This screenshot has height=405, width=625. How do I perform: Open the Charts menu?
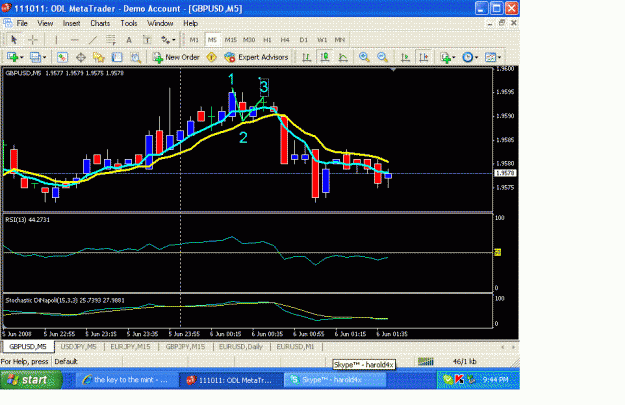[100, 24]
